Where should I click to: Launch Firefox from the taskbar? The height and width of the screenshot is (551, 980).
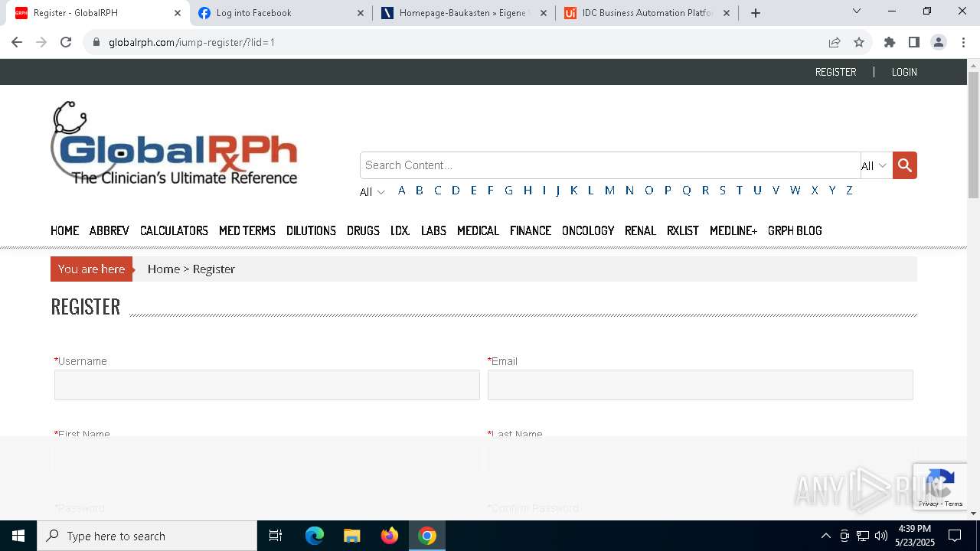[390, 536]
